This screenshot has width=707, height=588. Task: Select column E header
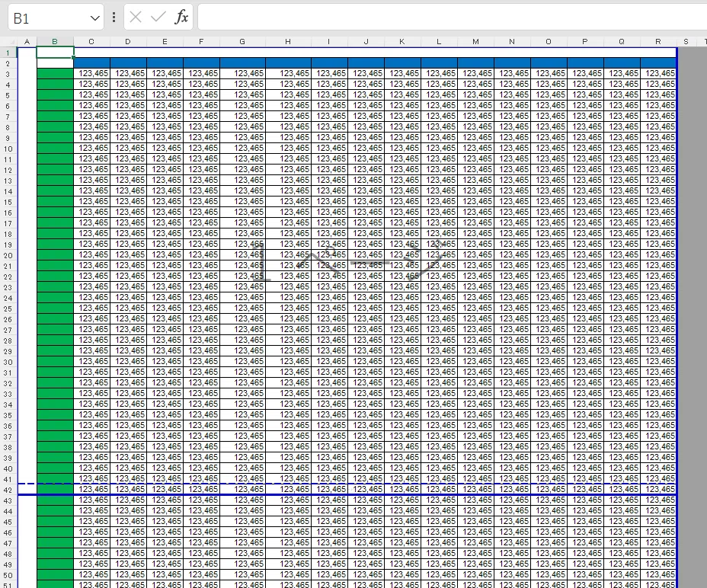[x=165, y=42]
